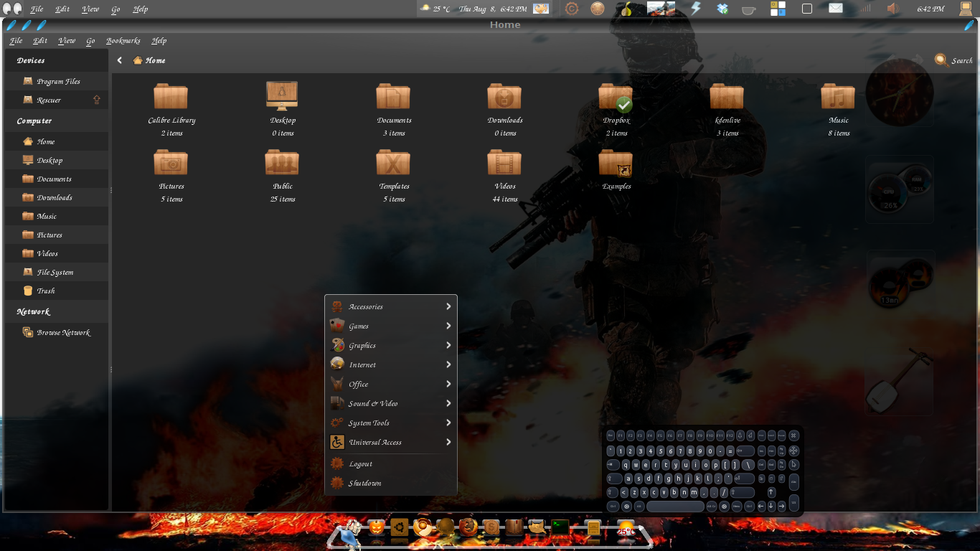Select Downloads in the sidebar

(57, 197)
